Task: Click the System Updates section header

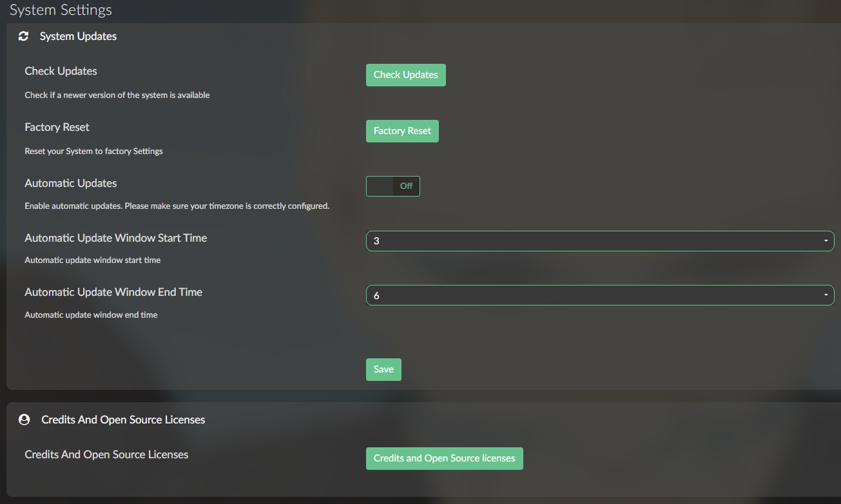Action: (x=78, y=36)
